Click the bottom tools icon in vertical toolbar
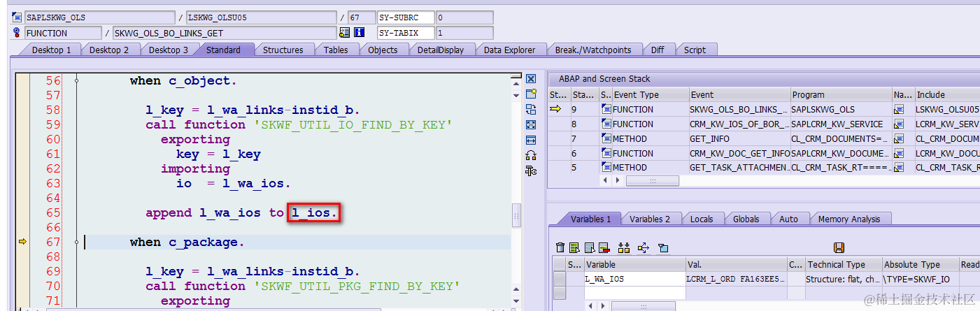 [x=531, y=171]
